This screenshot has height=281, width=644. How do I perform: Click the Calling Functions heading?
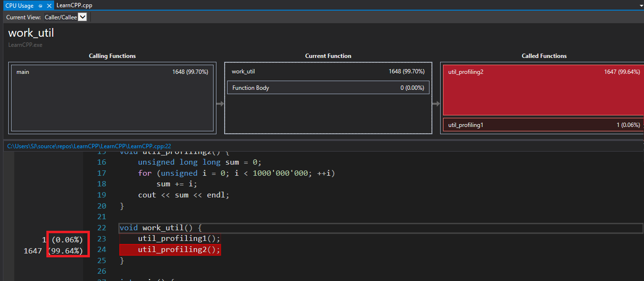(x=112, y=56)
